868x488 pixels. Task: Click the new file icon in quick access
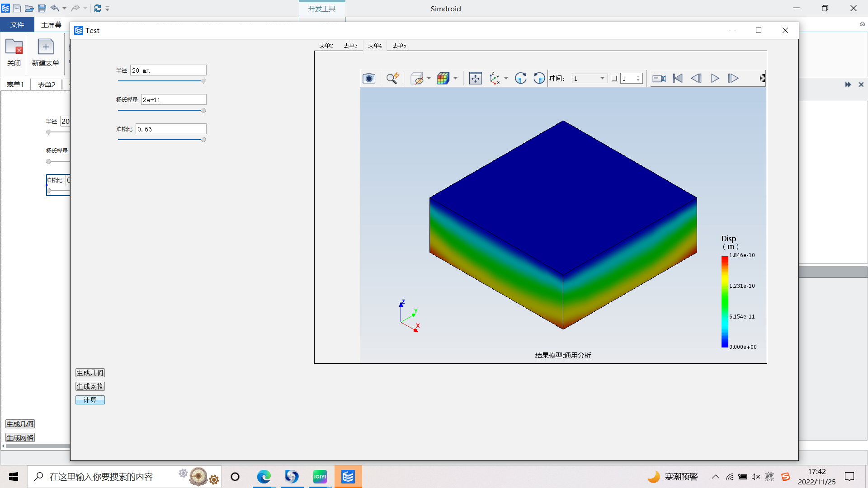(17, 8)
